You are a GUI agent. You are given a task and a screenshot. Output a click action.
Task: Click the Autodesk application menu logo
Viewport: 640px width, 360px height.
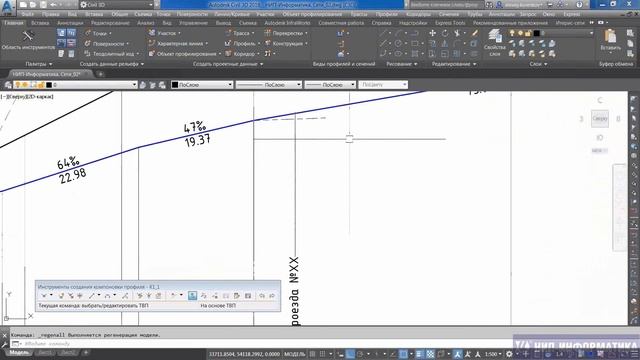click(x=7, y=7)
